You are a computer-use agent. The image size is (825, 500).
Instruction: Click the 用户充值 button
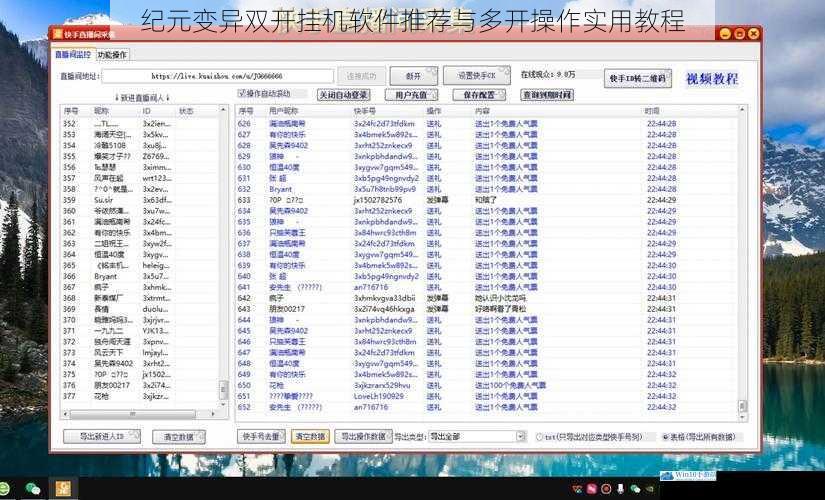[x=411, y=95]
